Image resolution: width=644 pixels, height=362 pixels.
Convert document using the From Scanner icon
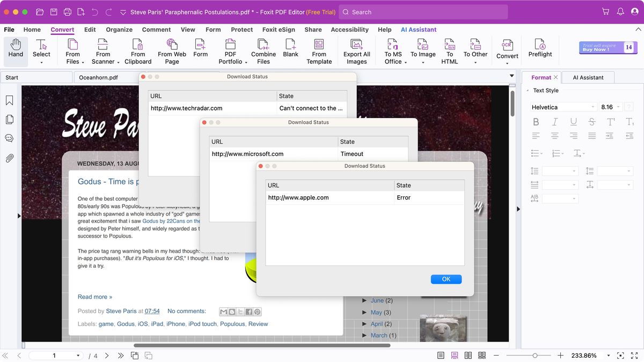(x=104, y=50)
